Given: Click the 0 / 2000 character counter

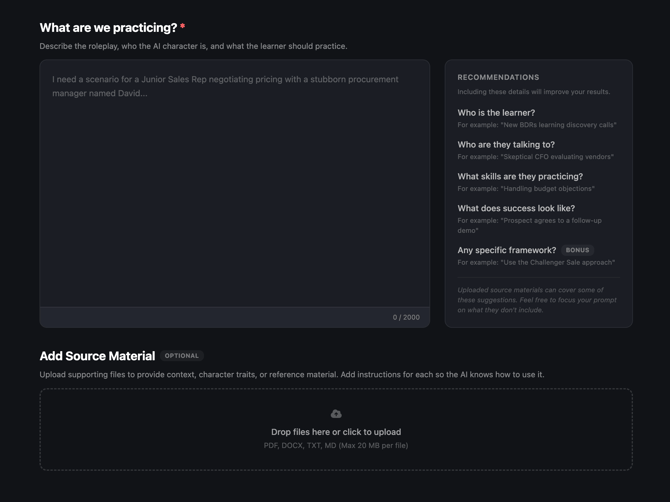Looking at the screenshot, I should pyautogui.click(x=406, y=317).
